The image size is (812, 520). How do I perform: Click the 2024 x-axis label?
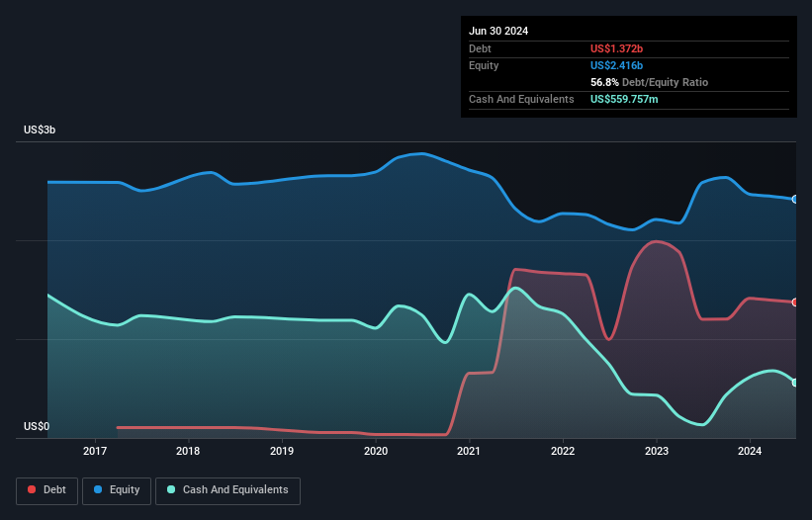click(x=750, y=451)
